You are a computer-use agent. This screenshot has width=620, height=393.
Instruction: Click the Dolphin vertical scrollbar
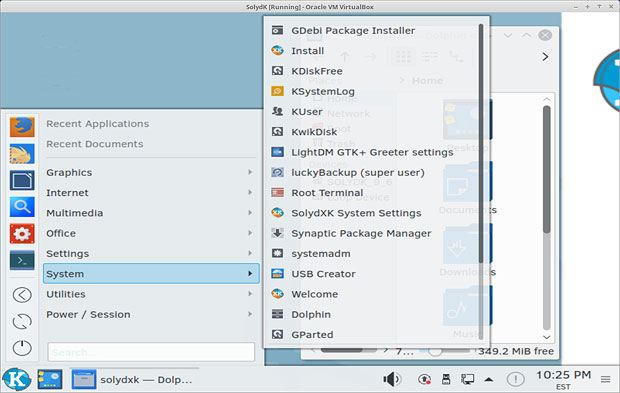click(x=547, y=169)
